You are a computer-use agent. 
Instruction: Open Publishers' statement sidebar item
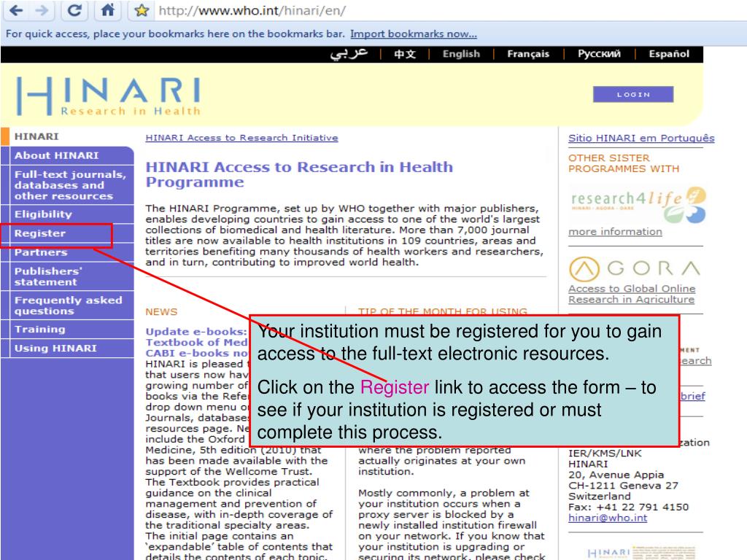67,276
